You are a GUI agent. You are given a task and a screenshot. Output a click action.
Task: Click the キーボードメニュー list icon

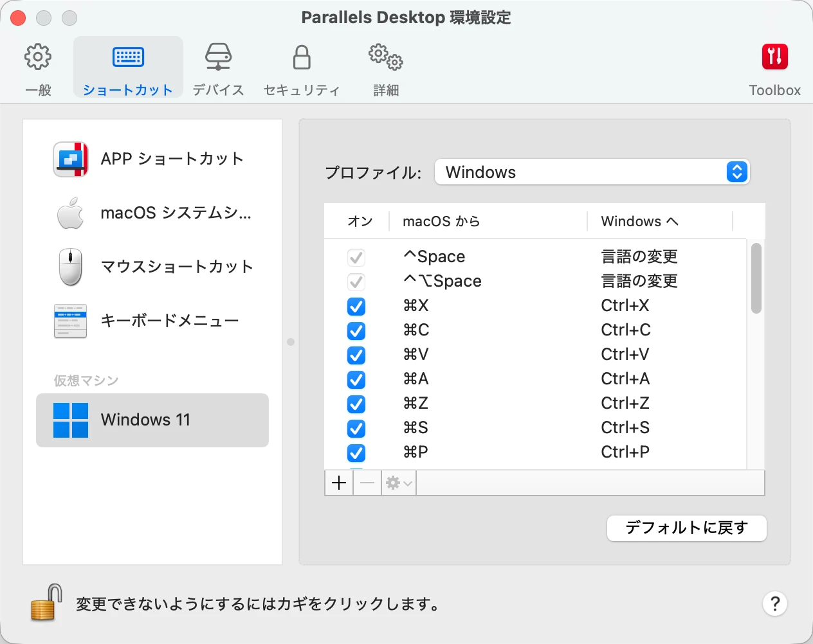(70, 321)
